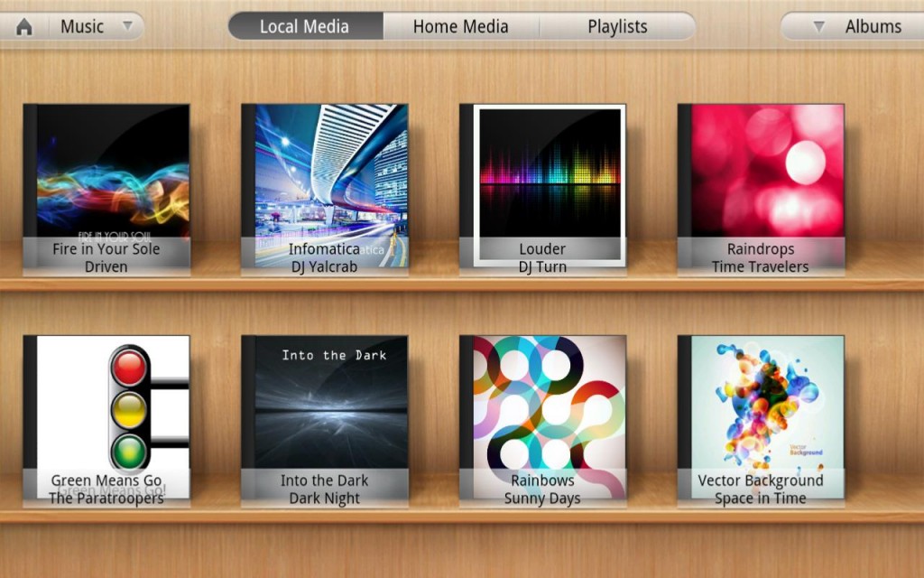Open Vector Background album cover

[x=762, y=403]
